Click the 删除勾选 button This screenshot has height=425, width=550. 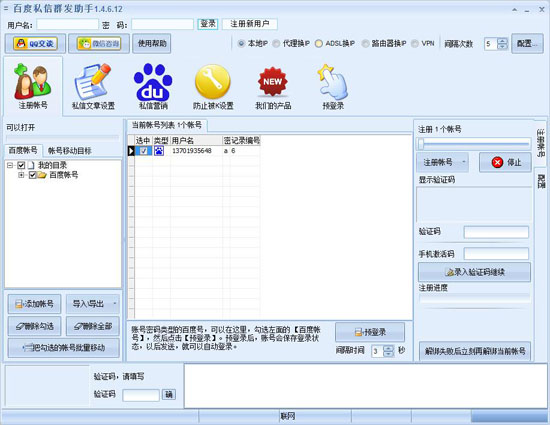click(x=34, y=326)
